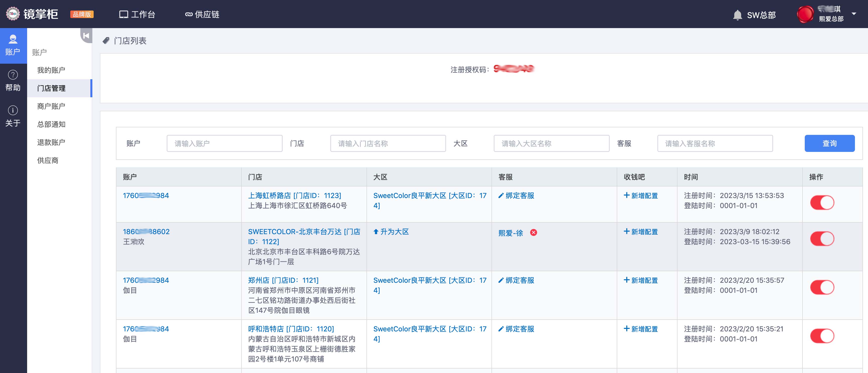Remove 熙爱-徐 customer service with the red X
868x373 pixels.
[533, 233]
